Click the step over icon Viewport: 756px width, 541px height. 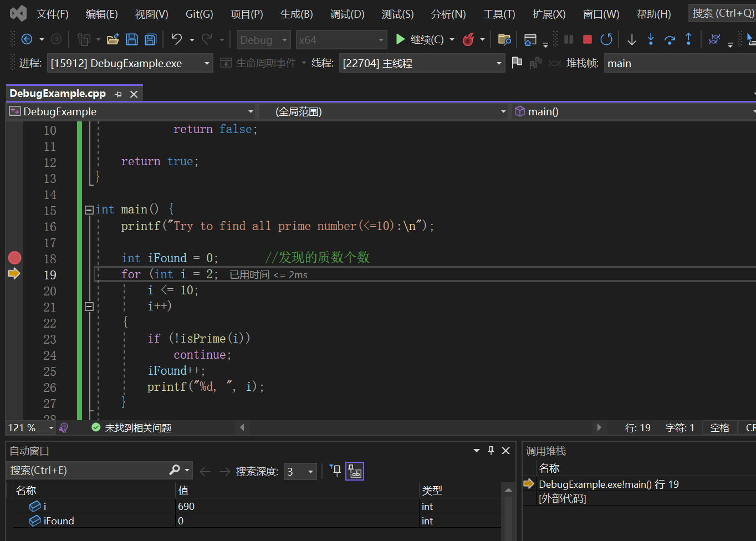[670, 39]
